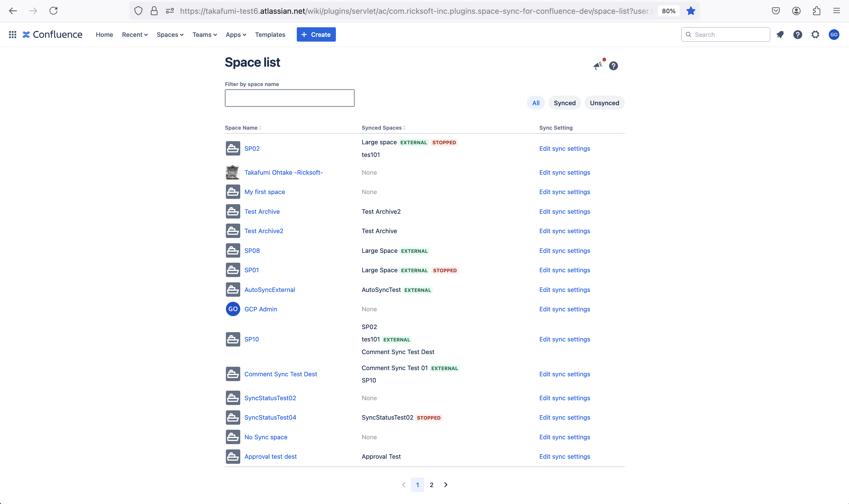Click the apps grid icon top left
The image size is (849, 504).
(x=12, y=34)
